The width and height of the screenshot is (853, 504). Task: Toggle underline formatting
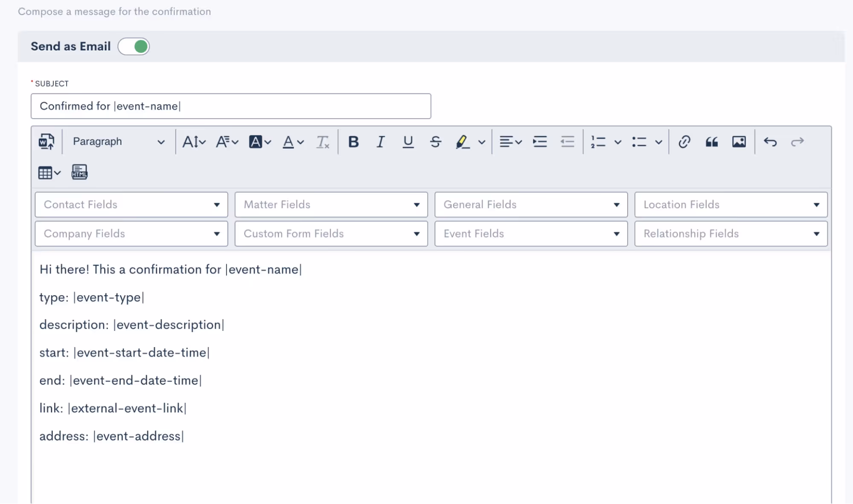click(408, 142)
